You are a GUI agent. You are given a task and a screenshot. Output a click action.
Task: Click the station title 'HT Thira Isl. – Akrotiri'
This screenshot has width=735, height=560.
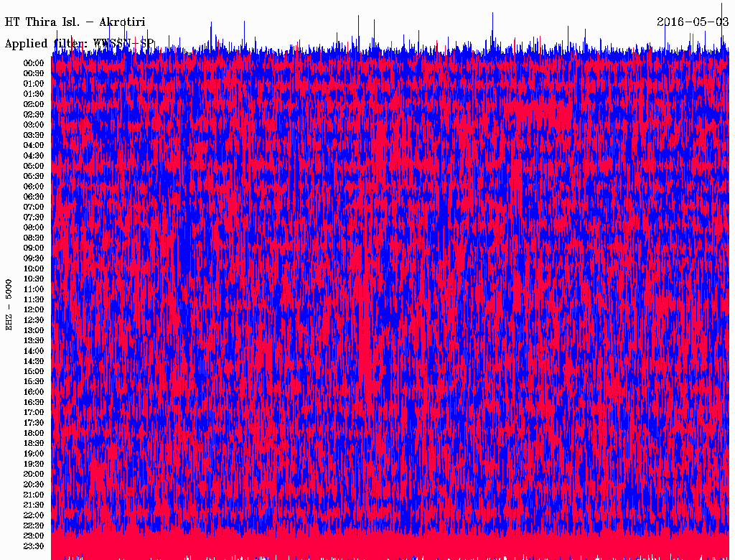75,22
